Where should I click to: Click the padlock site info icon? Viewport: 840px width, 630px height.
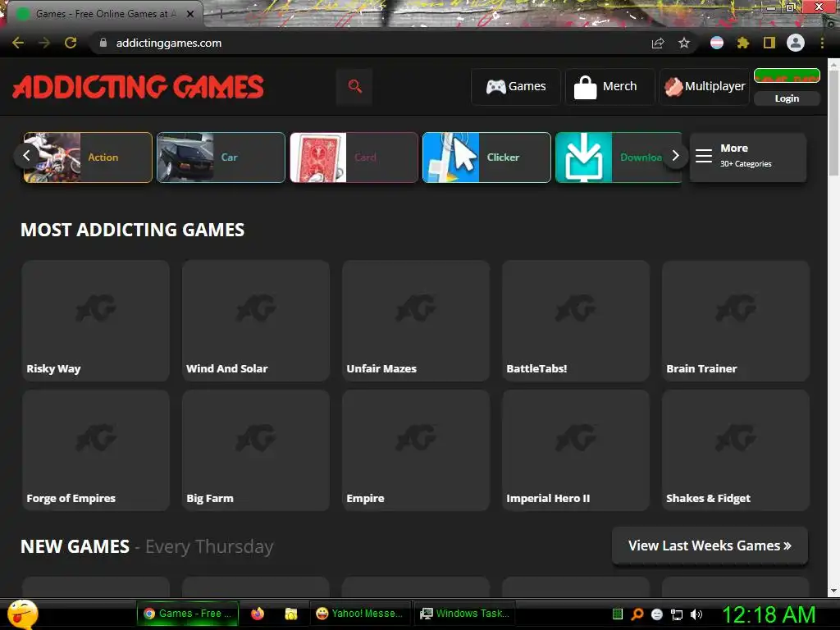pyautogui.click(x=103, y=43)
